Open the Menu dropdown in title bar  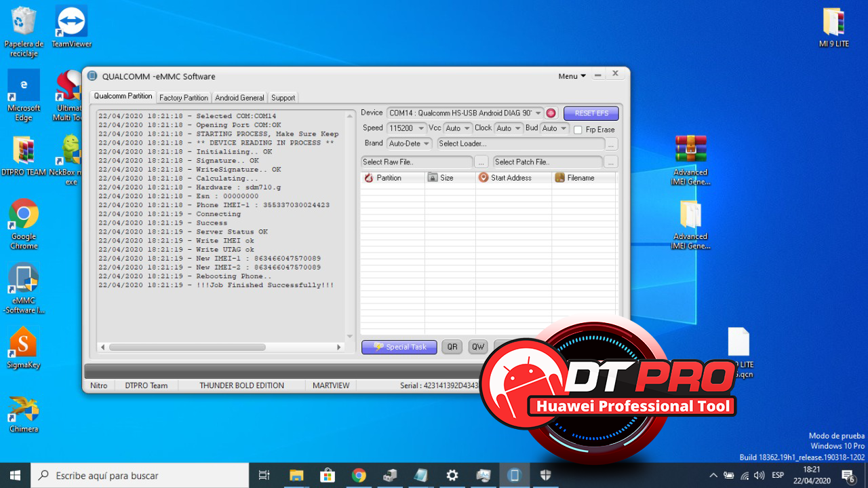[x=572, y=76]
